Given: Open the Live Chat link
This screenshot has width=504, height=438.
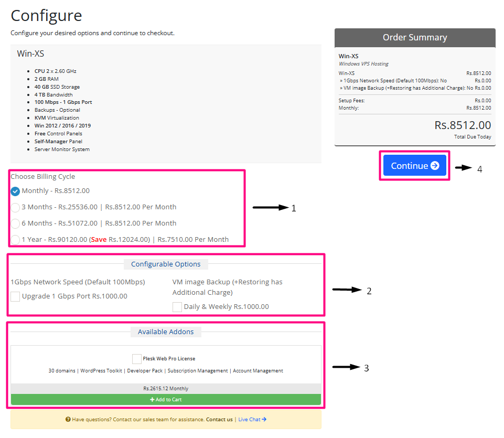Looking at the screenshot, I should pos(249,420).
